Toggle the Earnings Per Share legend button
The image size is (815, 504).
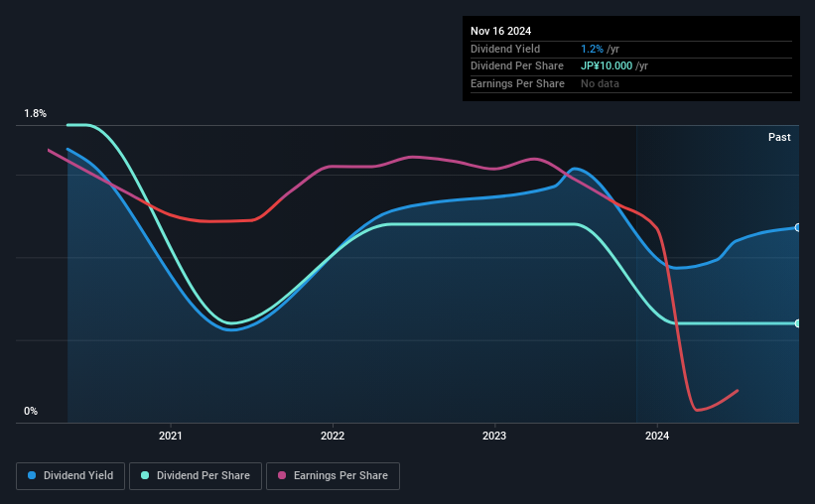click(333, 476)
